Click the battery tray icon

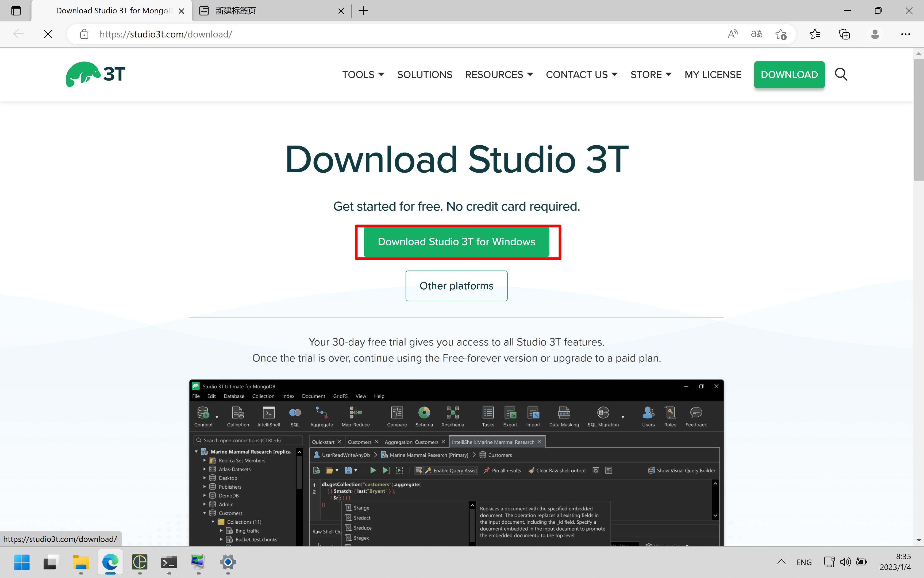point(861,562)
